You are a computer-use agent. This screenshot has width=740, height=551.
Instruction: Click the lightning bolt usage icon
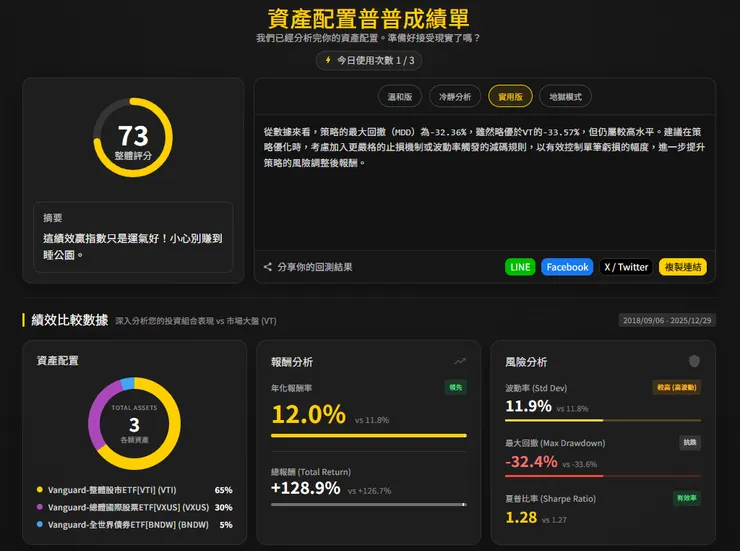328,60
